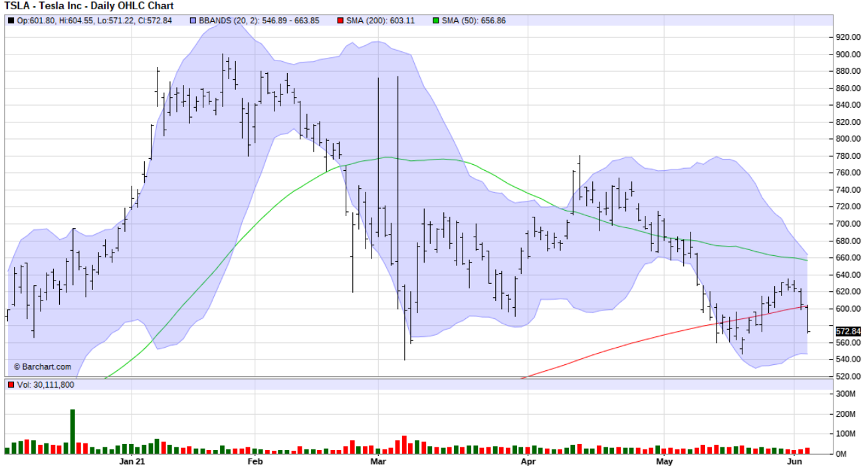Click the current price tag 572.84
The width and height of the screenshot is (868, 468).
tap(848, 331)
